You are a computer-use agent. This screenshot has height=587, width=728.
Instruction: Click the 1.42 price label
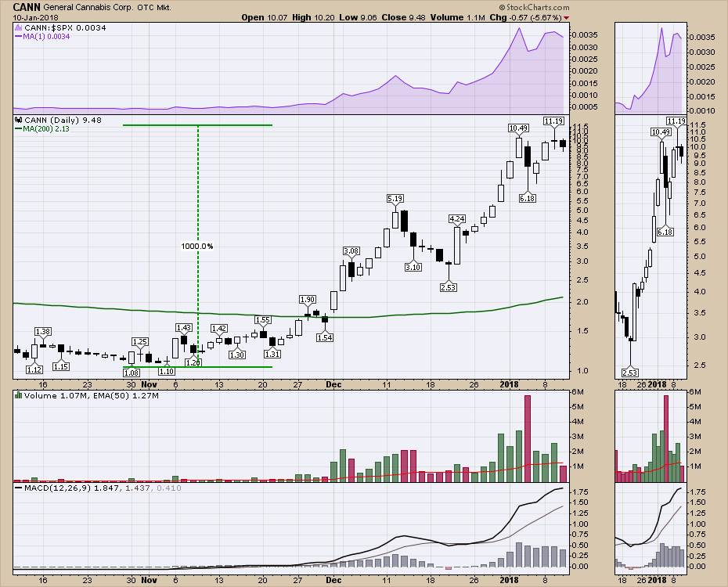(x=219, y=328)
